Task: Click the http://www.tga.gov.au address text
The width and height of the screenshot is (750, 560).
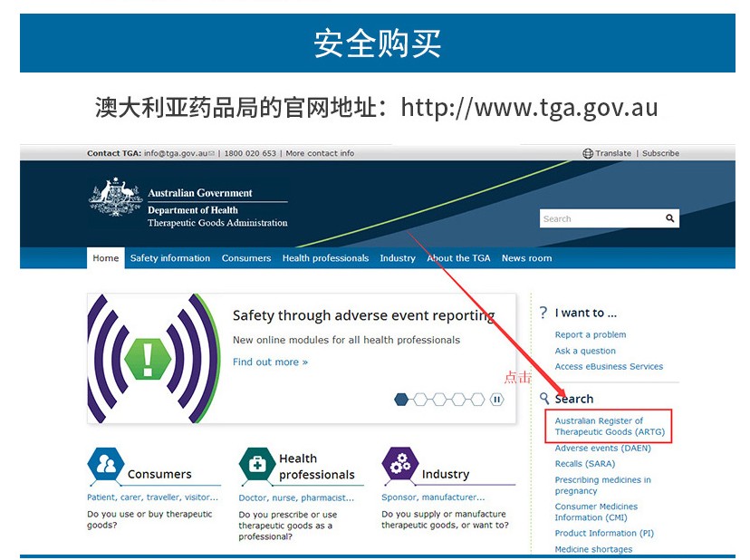Action: click(x=529, y=108)
